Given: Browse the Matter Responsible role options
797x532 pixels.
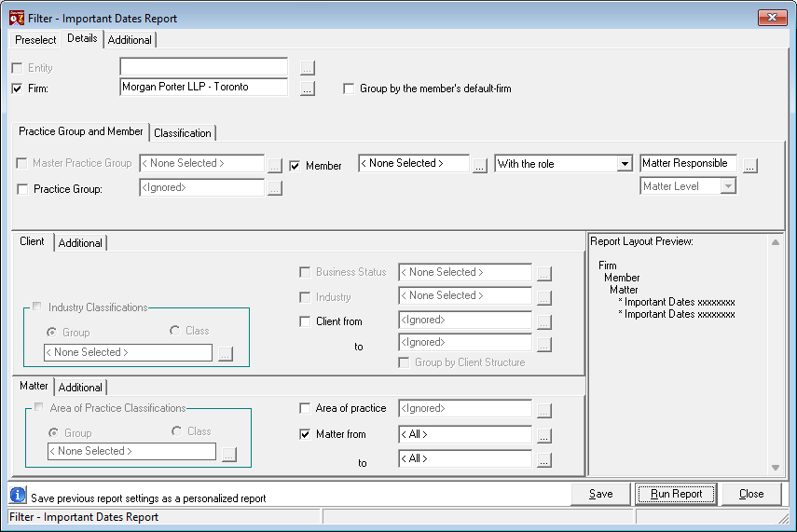Looking at the screenshot, I should (750, 165).
